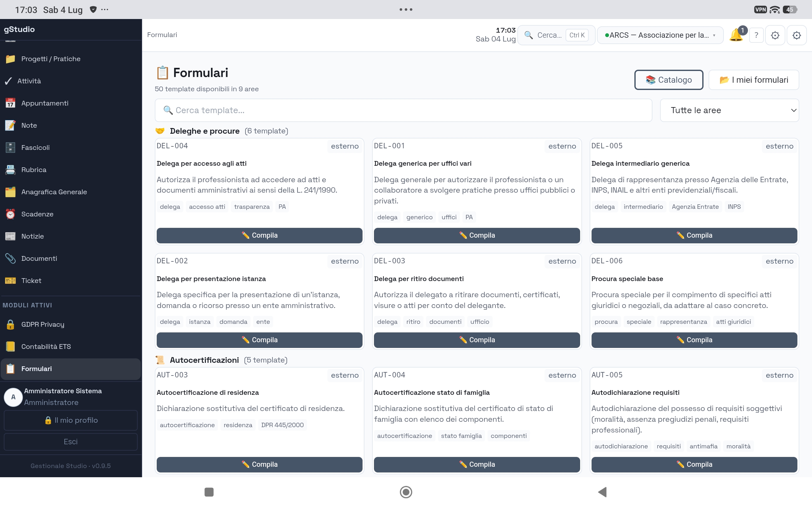Open the settings gear icon in header
Image resolution: width=812 pixels, height=507 pixels.
click(x=796, y=35)
